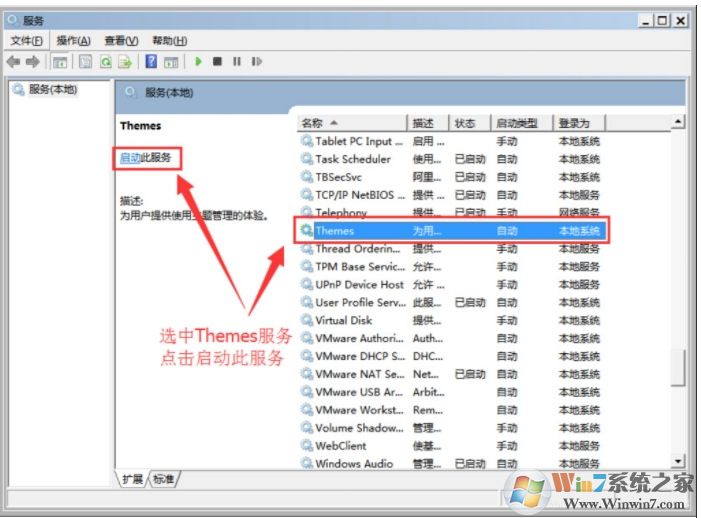
Task: Open the 操作(A) menu
Action: coord(73,41)
